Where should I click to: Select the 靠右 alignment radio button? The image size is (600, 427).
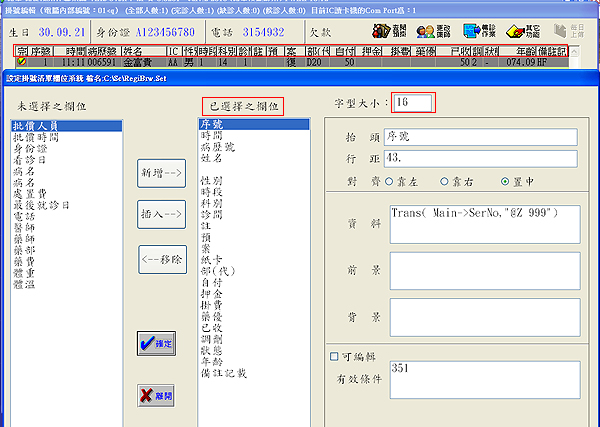451,184
